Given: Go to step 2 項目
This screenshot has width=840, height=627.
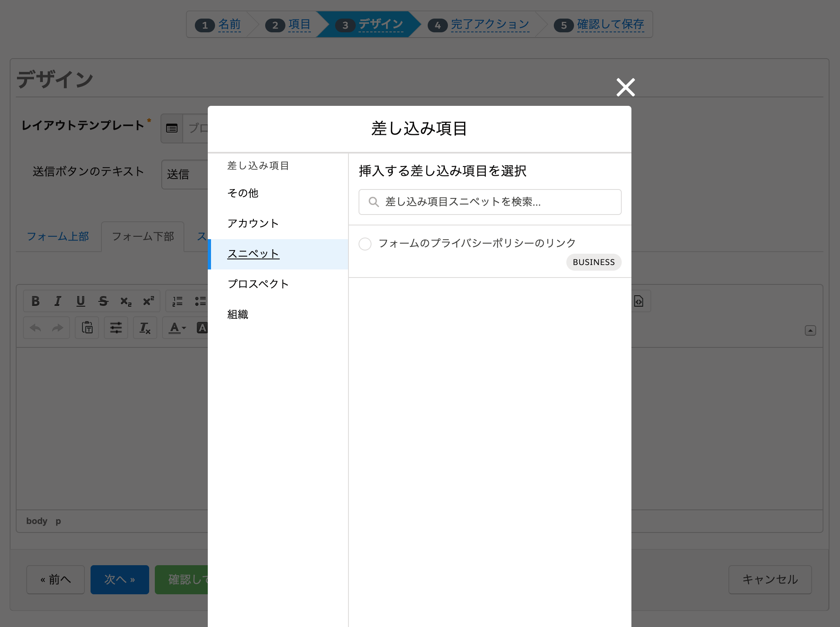Looking at the screenshot, I should pos(300,25).
